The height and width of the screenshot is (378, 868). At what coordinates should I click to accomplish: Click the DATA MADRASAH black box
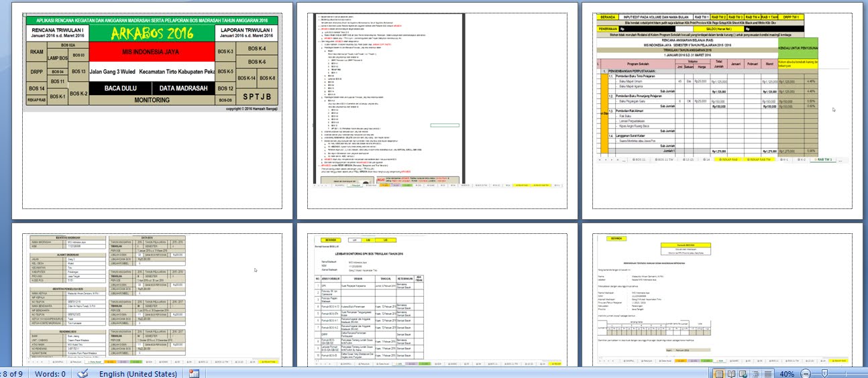pyautogui.click(x=184, y=88)
